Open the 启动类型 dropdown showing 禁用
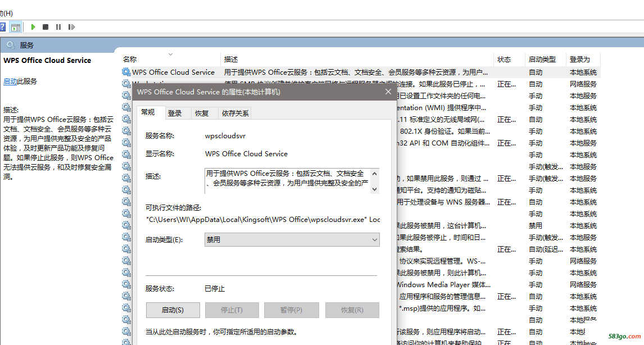This screenshot has width=644, height=345. 292,240
